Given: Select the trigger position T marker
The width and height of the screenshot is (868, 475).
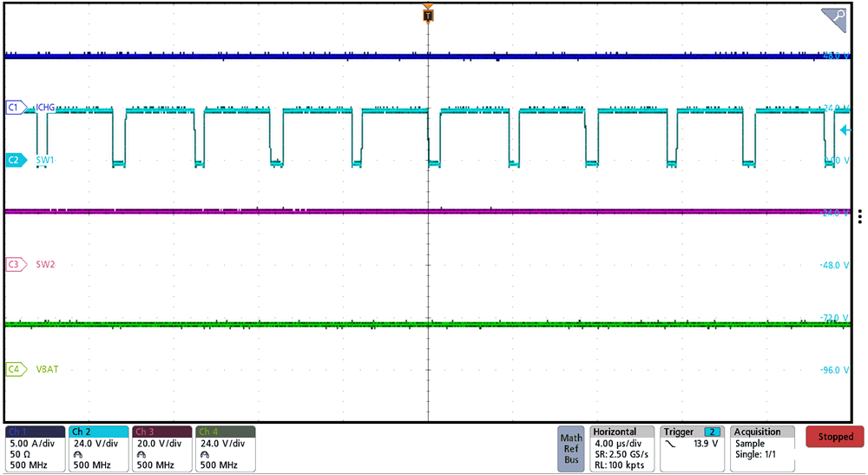Looking at the screenshot, I should (x=427, y=15).
